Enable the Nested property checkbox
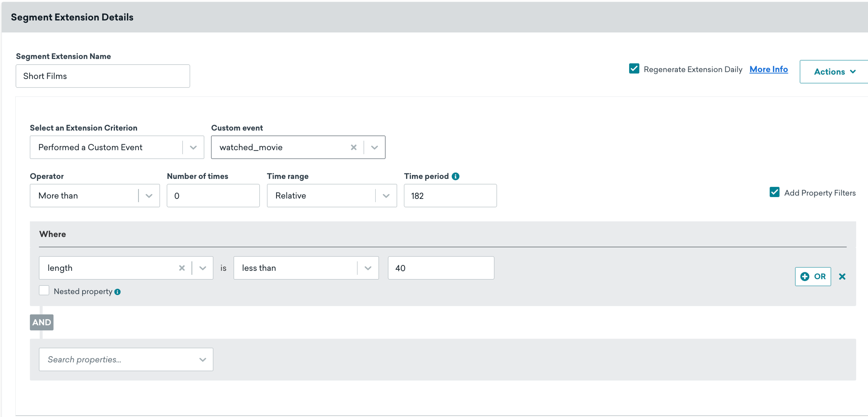Screen dimensions: 868x417 tap(44, 291)
